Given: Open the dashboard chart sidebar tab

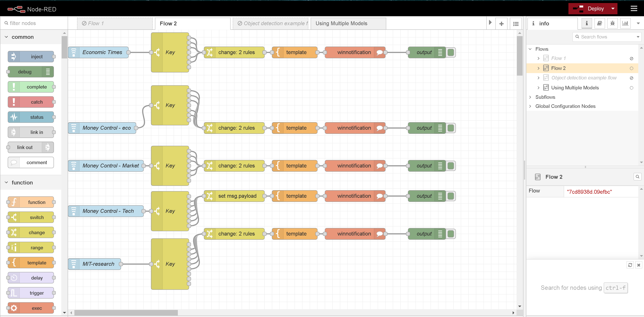Looking at the screenshot, I should pyautogui.click(x=625, y=23).
